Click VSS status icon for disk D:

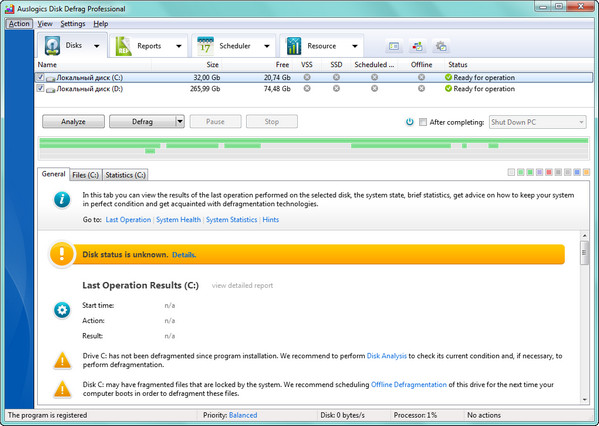click(x=307, y=88)
